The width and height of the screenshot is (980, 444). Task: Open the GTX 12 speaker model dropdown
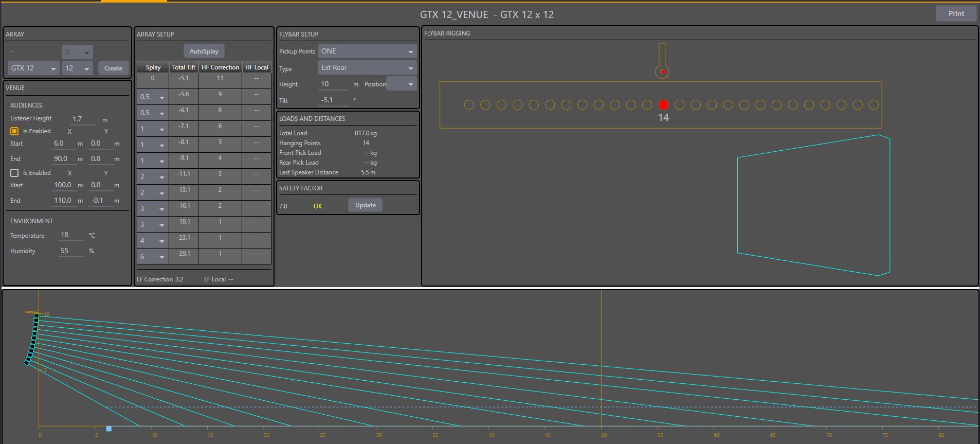click(34, 68)
